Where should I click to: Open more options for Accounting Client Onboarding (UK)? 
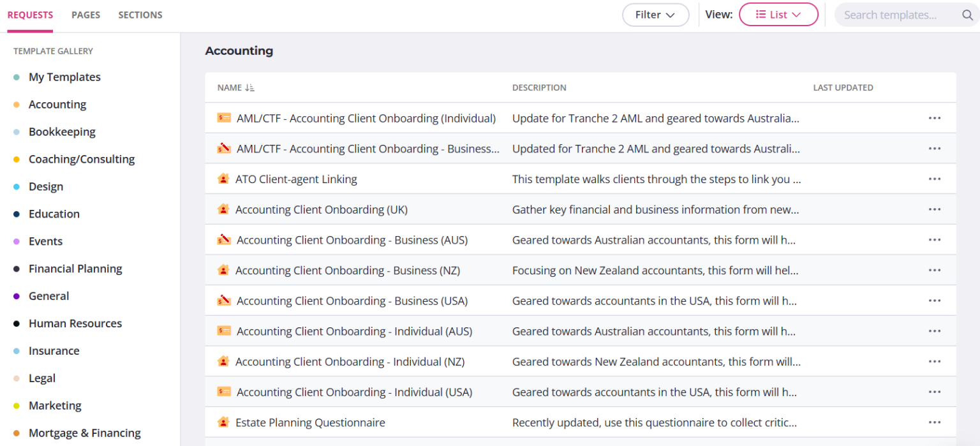(x=935, y=209)
